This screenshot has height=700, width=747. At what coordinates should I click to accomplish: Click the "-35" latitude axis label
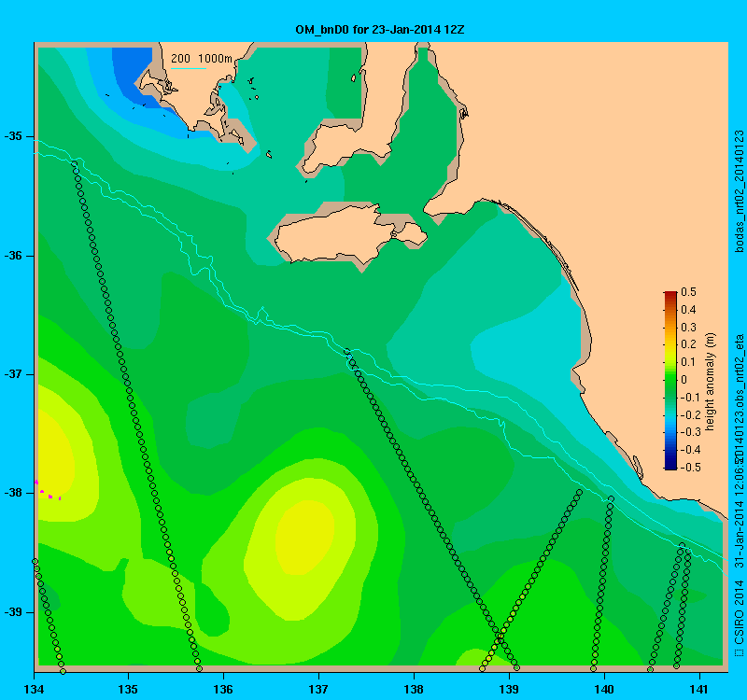tap(13, 136)
